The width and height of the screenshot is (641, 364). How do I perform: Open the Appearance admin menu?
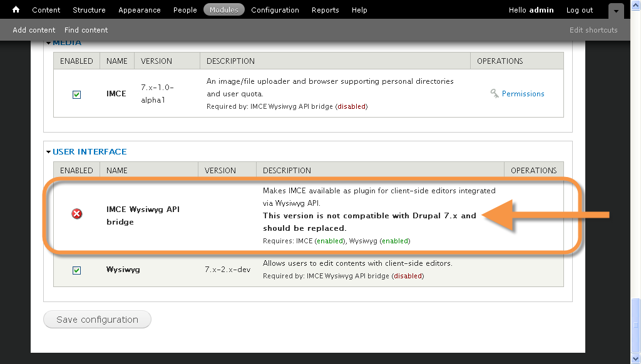(140, 10)
